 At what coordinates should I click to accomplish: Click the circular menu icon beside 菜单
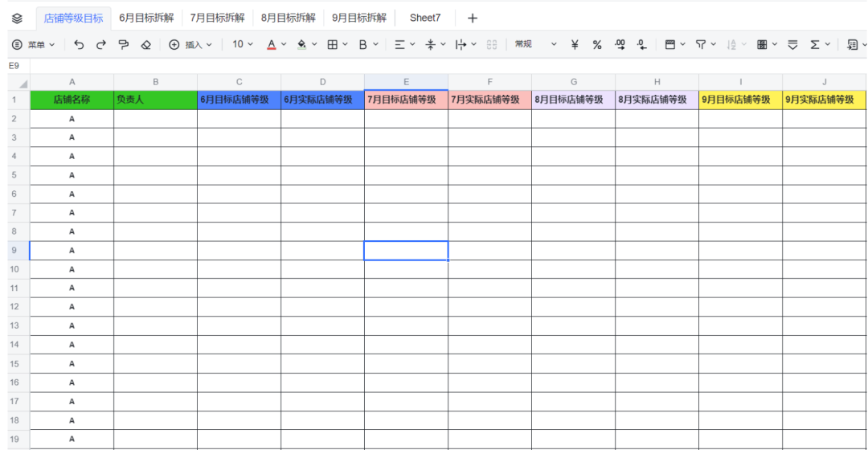click(17, 45)
